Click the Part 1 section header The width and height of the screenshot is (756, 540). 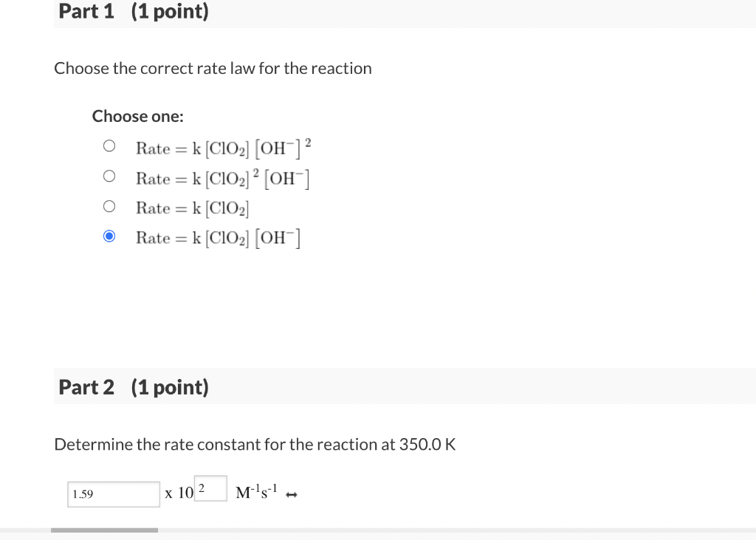tap(133, 11)
